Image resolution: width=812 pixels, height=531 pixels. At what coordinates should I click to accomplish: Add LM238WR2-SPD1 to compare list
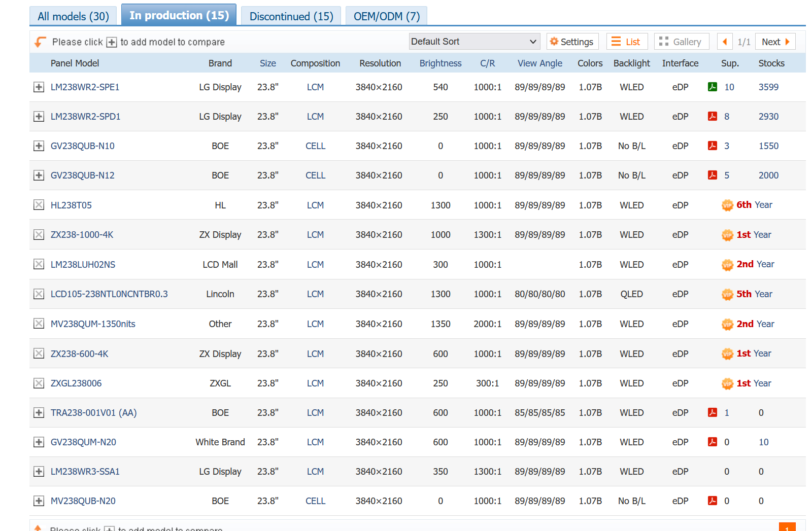coord(39,117)
